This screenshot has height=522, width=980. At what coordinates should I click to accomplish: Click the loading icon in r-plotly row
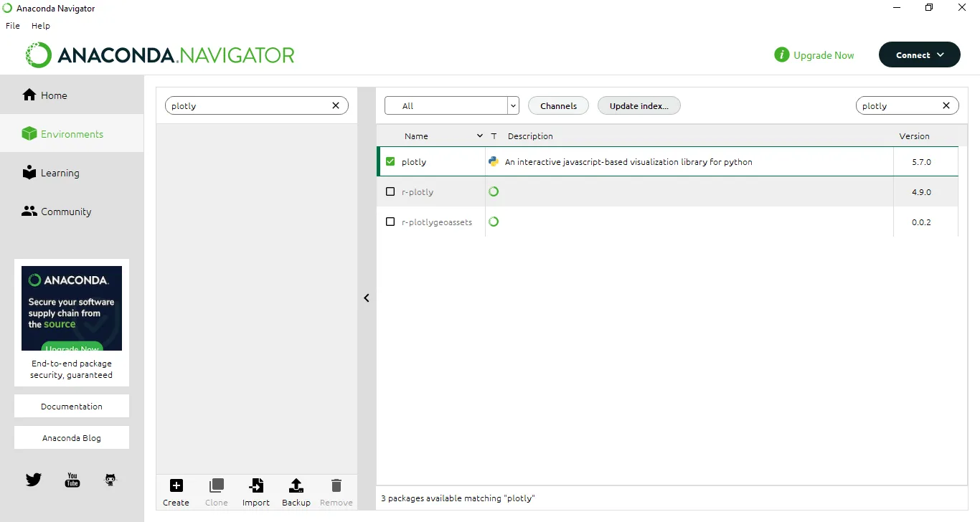[x=494, y=191]
